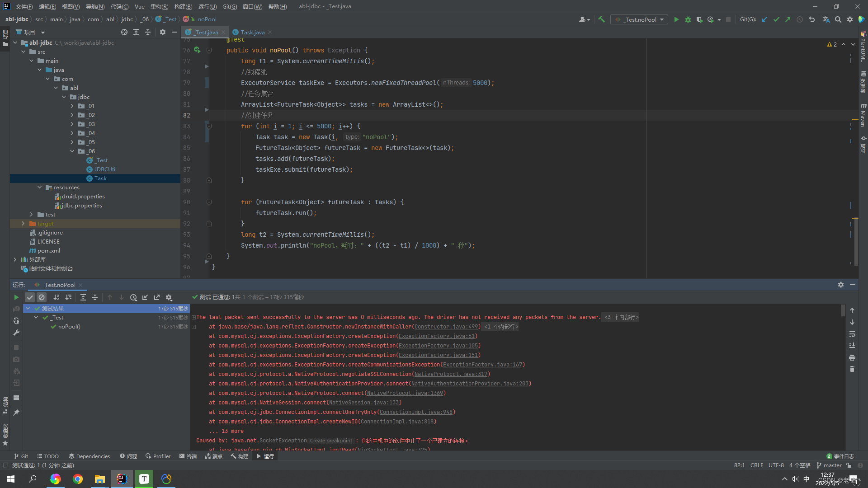This screenshot has width=868, height=488.
Task: Rerun tests with green play in run panel
Action: click(16, 297)
